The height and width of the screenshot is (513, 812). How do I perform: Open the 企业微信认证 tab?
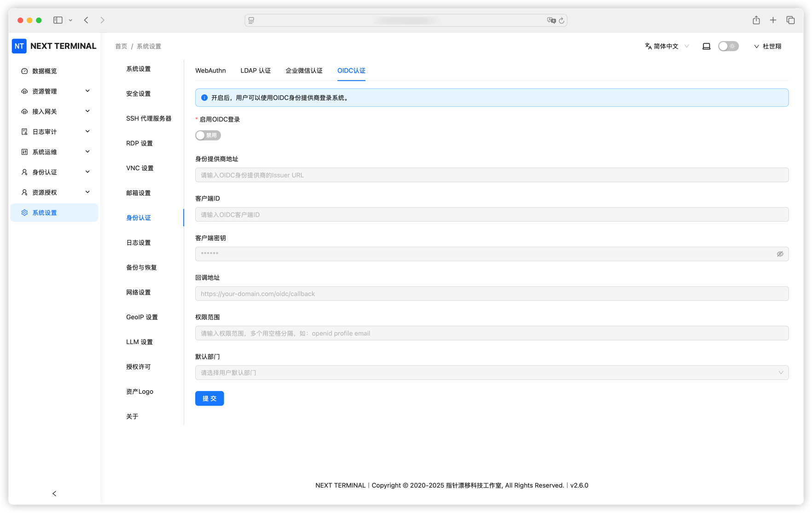pos(303,70)
